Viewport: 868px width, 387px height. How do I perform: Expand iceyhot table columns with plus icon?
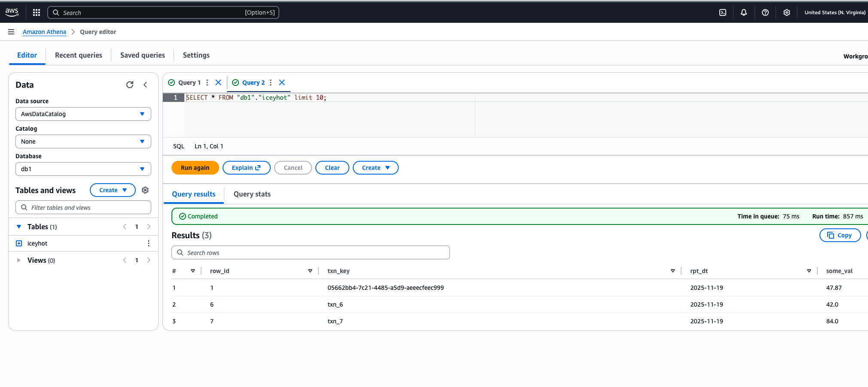(19, 243)
